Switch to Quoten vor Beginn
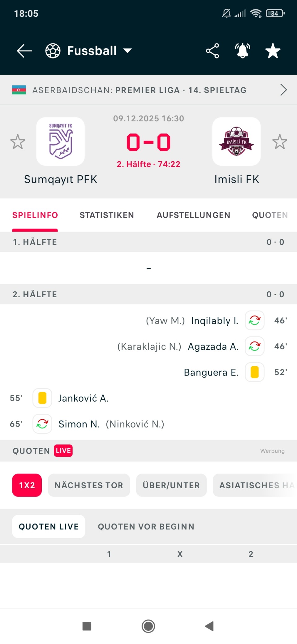The image size is (297, 644). click(146, 527)
